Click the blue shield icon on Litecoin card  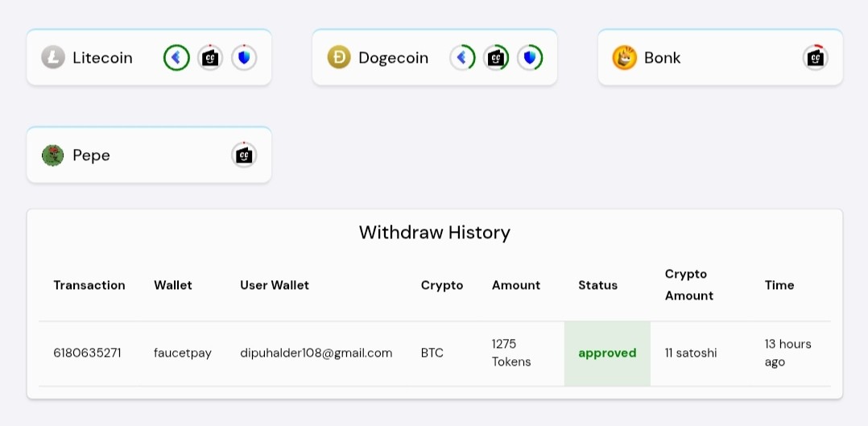point(244,58)
